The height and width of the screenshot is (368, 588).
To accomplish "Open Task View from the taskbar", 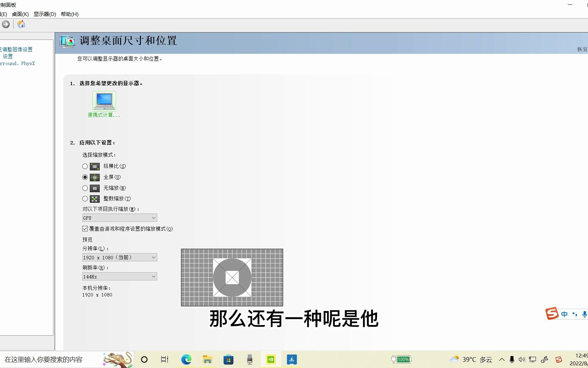I will [165, 359].
